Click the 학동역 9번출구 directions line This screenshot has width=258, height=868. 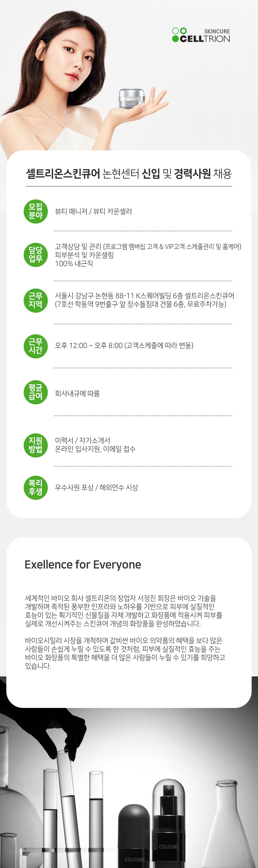tap(141, 304)
